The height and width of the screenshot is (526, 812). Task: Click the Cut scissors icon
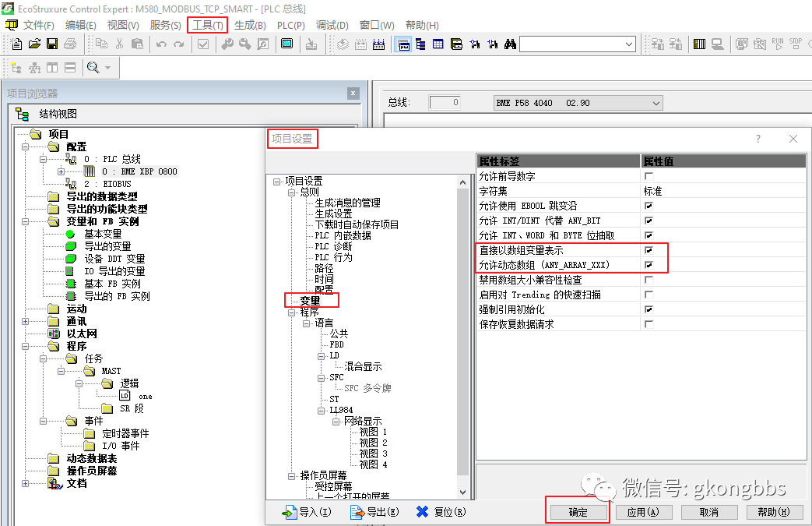click(120, 44)
